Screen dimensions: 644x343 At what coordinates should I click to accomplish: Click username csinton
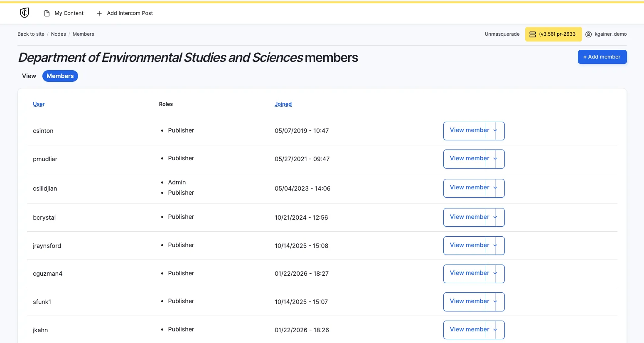click(x=43, y=131)
